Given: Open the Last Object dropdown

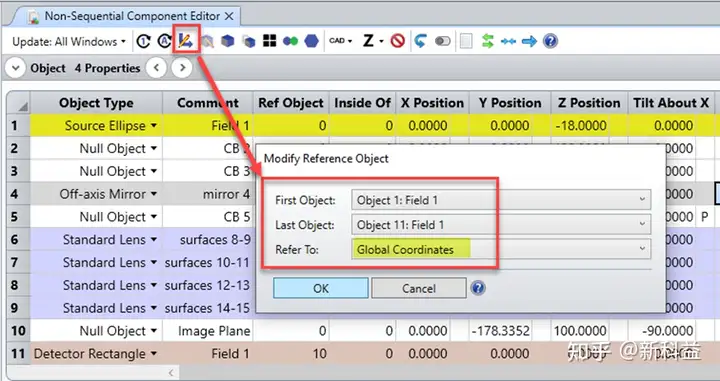Looking at the screenshot, I should tap(501, 225).
